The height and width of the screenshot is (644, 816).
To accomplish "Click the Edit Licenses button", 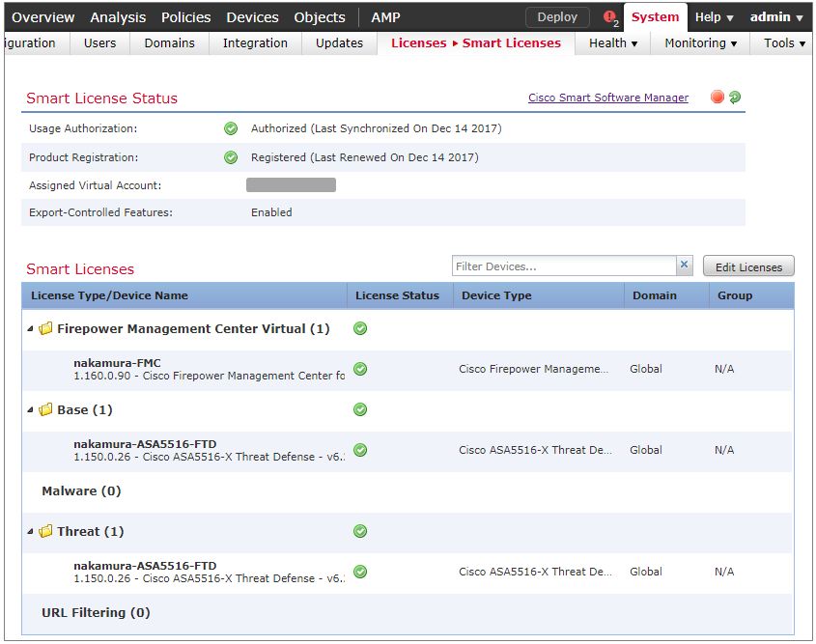I will (748, 265).
